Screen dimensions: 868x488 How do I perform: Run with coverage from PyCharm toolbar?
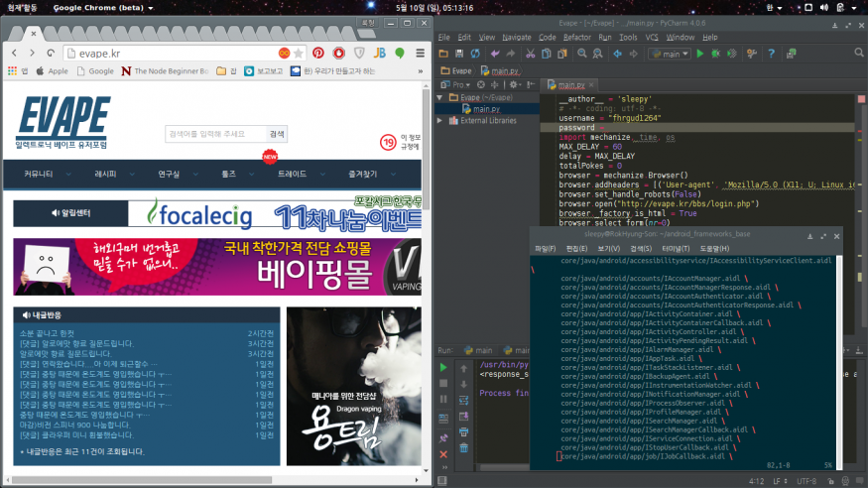point(732,54)
